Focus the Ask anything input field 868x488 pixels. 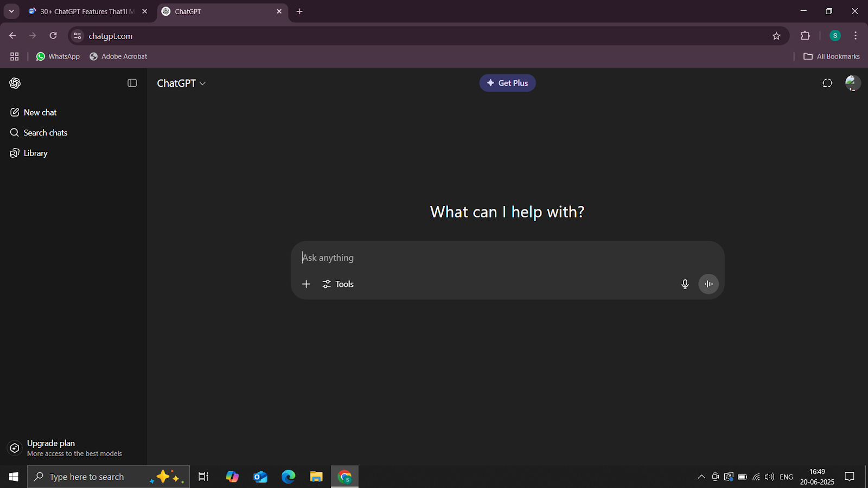pyautogui.click(x=507, y=258)
